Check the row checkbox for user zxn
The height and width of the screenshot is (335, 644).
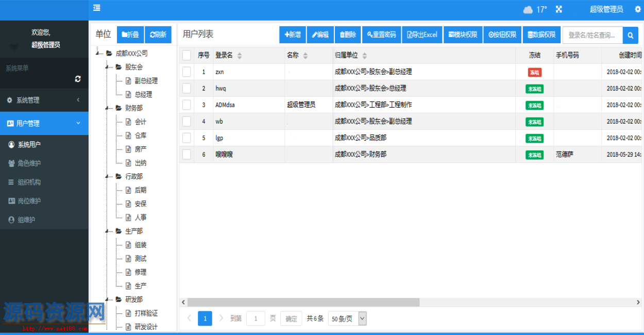pyautogui.click(x=187, y=72)
